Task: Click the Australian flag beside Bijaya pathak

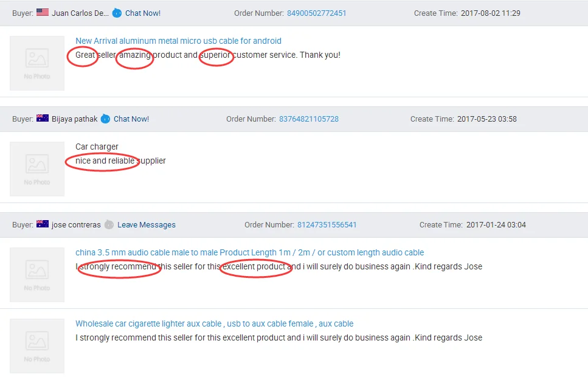Action: (x=43, y=119)
